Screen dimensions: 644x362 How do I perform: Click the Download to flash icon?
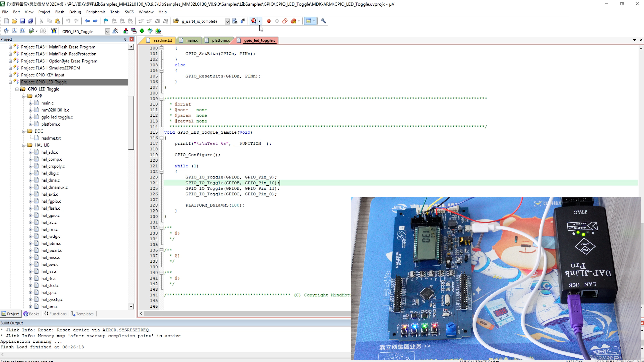click(54, 31)
